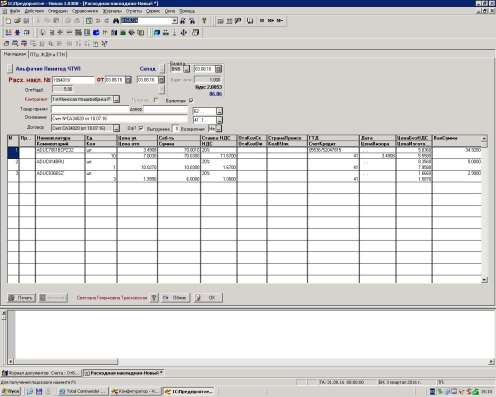Toggle the unlabeled checkbox left of Бронь
The width and height of the screenshot is (496, 397).
(x=156, y=100)
